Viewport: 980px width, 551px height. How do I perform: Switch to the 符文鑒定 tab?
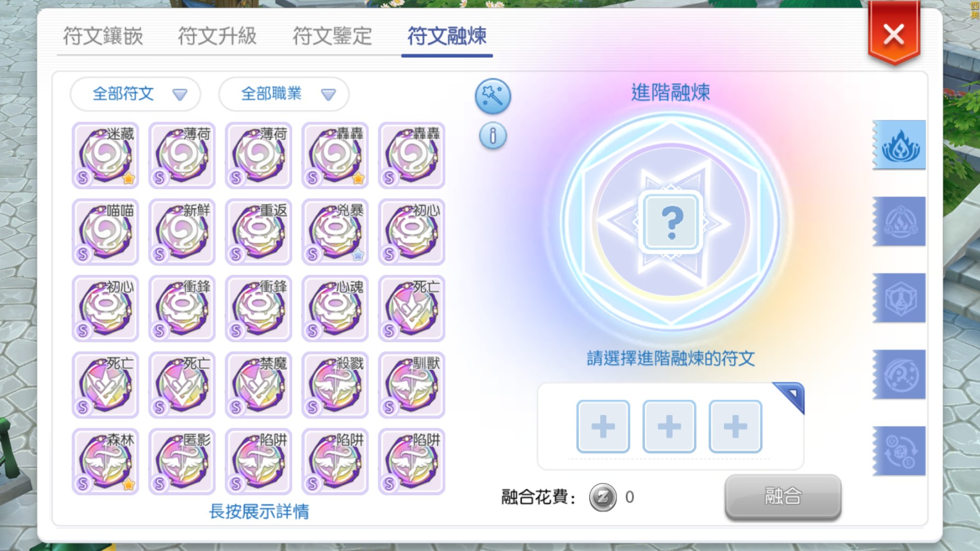(x=332, y=36)
